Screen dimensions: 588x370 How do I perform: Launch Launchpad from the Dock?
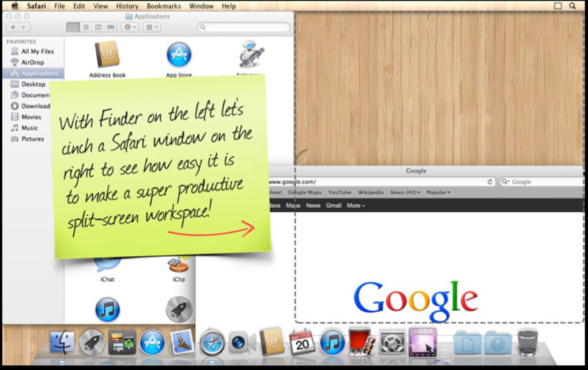(x=92, y=342)
